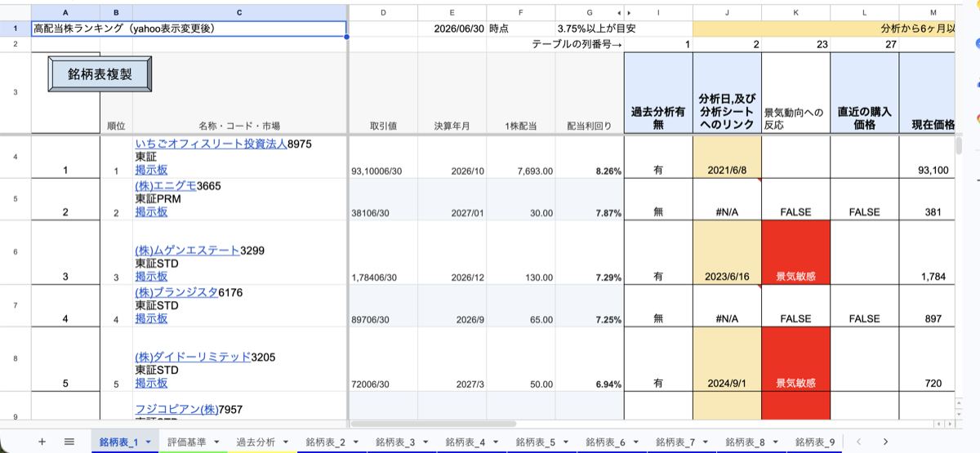Open the いちごオフィスリート投資法人 link

click(x=211, y=144)
